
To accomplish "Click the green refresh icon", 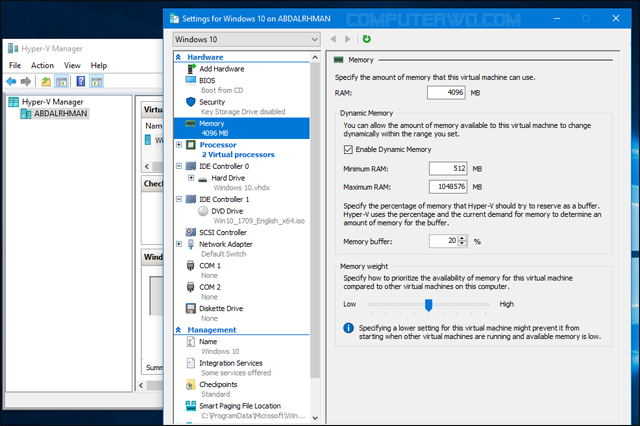I will point(367,39).
